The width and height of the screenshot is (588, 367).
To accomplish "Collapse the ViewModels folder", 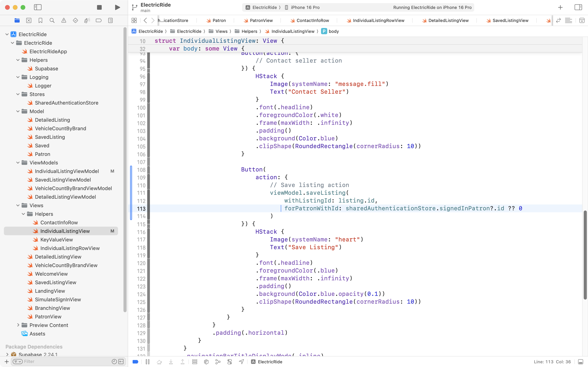I will pyautogui.click(x=18, y=163).
